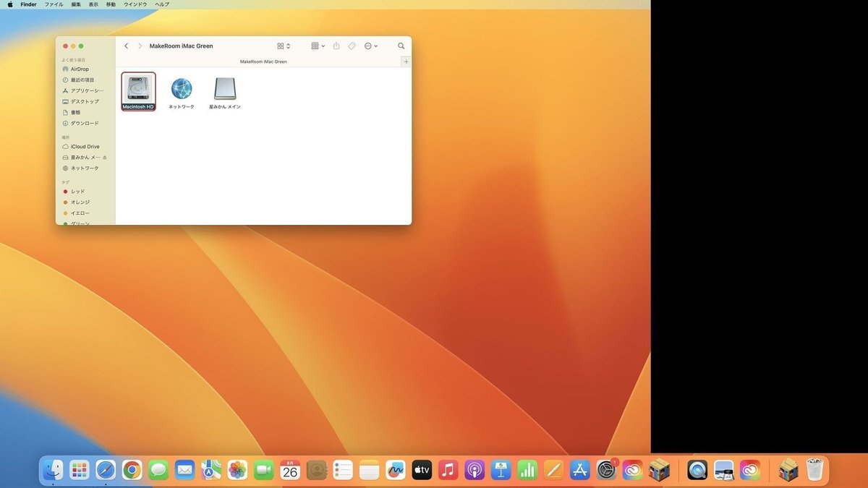Open the Apple TV app from the Dock
The image size is (868, 488).
(422, 471)
